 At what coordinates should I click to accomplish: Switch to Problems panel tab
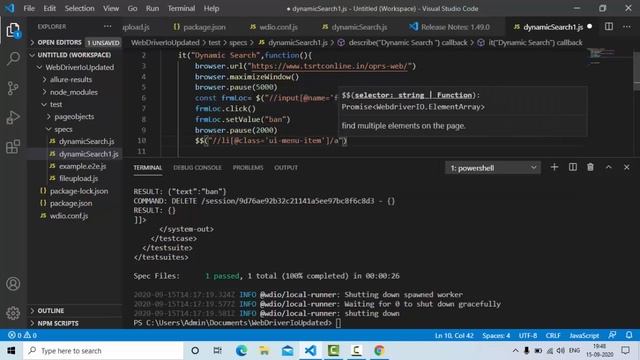pyautogui.click(x=248, y=168)
